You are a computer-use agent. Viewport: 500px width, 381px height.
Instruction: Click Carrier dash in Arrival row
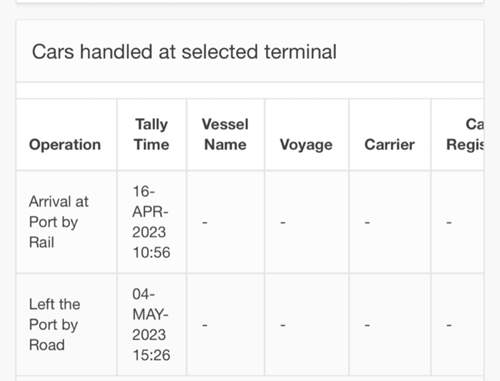[x=367, y=222]
